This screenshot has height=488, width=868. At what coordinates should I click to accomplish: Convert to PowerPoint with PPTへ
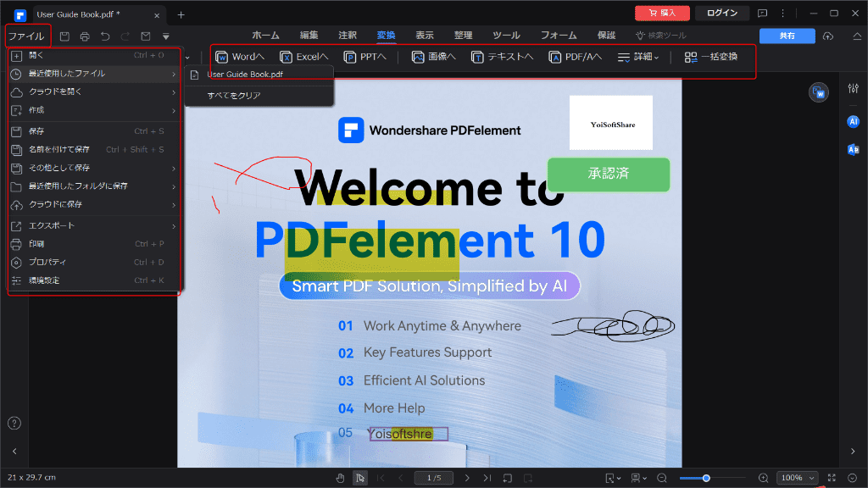pos(364,57)
